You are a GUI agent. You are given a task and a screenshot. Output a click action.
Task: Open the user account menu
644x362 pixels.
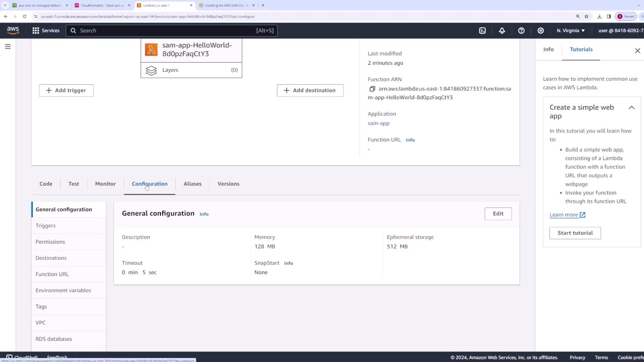point(621,31)
